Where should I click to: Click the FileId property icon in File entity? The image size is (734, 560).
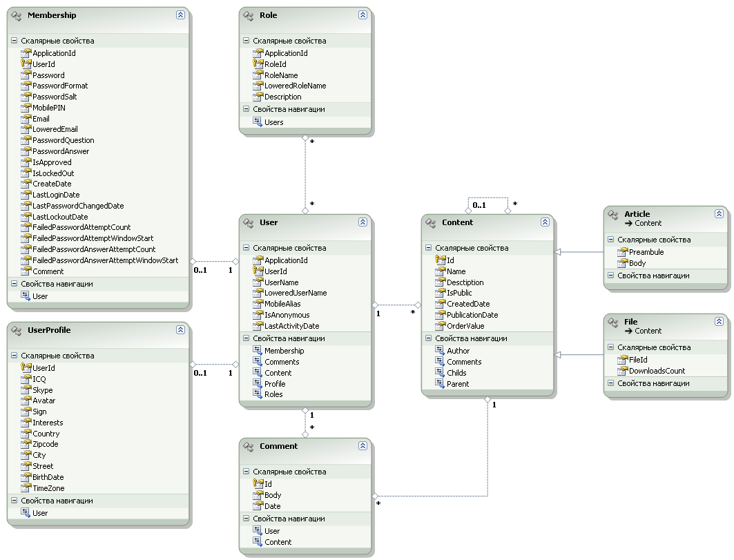[623, 360]
